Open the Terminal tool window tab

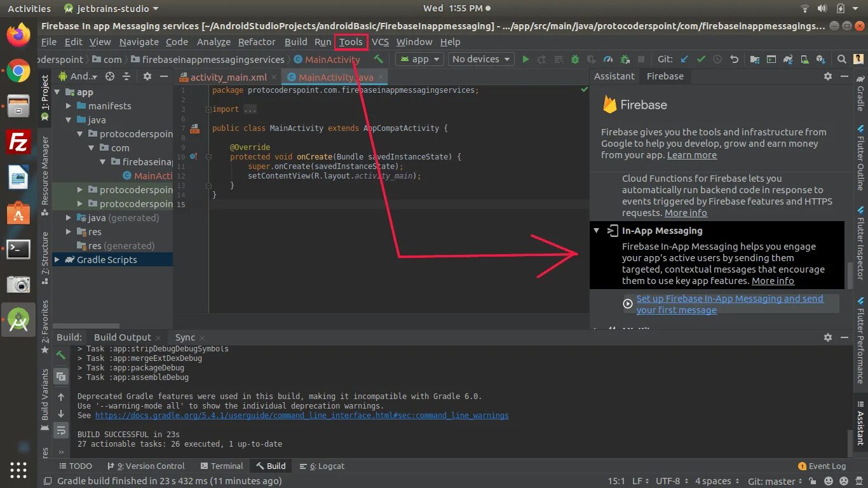tap(221, 466)
